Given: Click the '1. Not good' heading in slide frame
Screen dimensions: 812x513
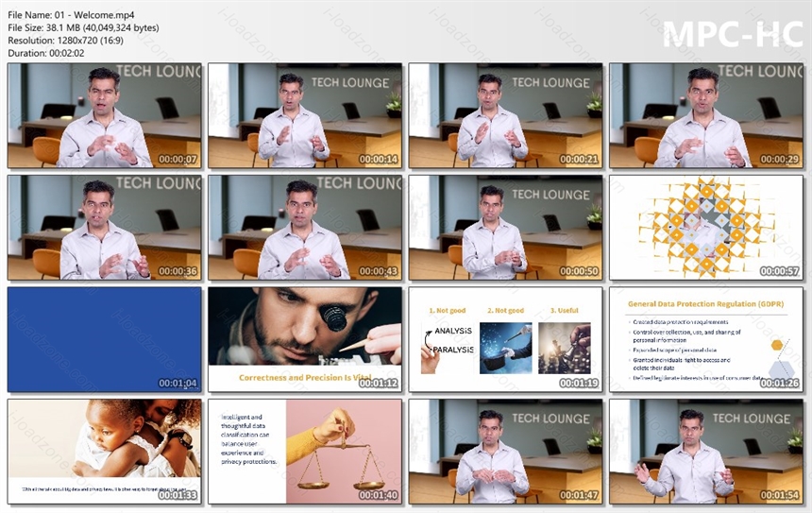Looking at the screenshot, I should (447, 311).
